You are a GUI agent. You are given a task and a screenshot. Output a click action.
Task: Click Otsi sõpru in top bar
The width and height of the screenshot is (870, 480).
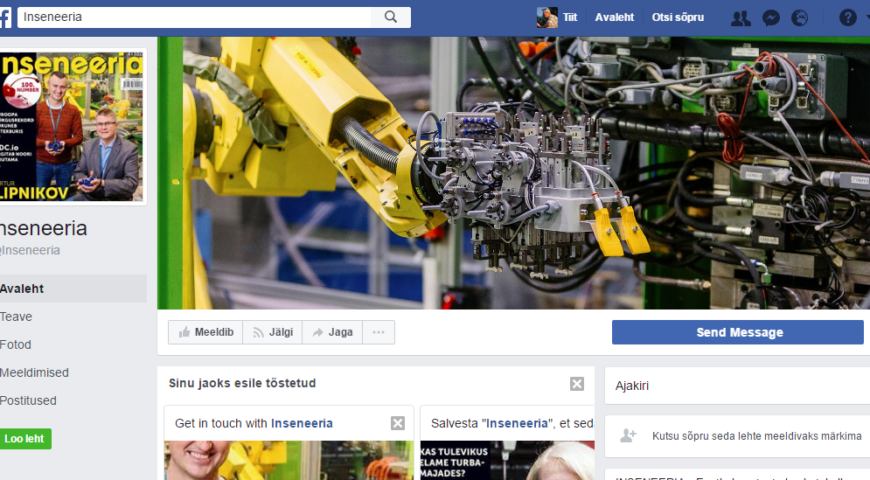(x=677, y=17)
